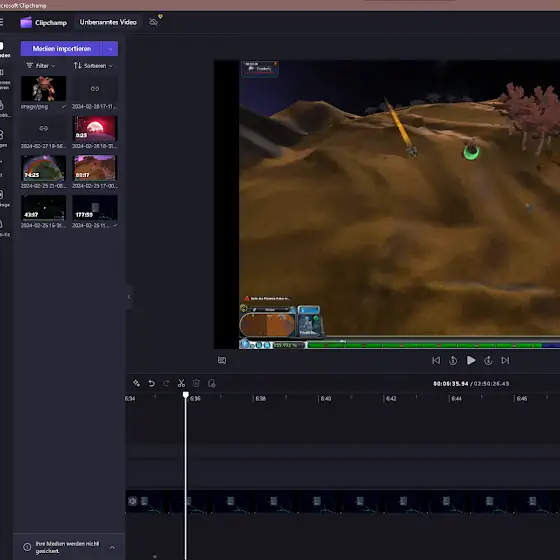Mute the timeline video track audio
The image size is (560, 560).
coord(132,501)
